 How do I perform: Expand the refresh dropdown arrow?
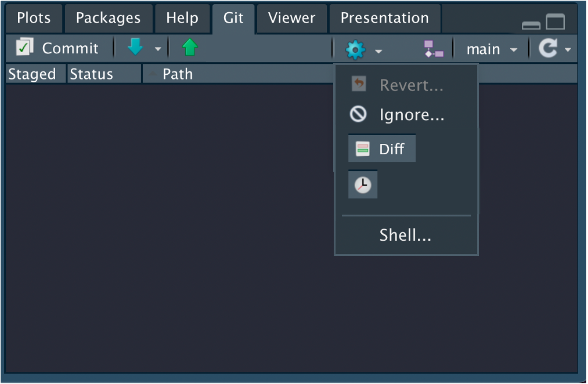pos(568,50)
